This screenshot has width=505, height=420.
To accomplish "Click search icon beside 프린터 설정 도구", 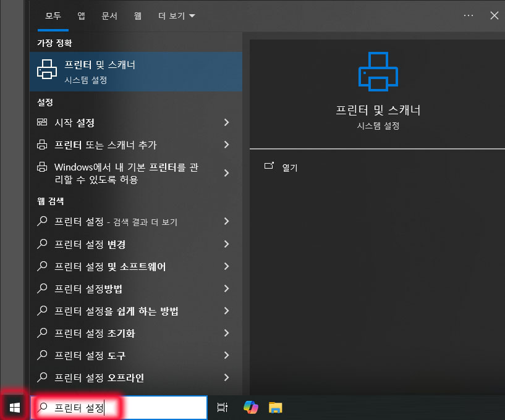I will click(x=42, y=355).
